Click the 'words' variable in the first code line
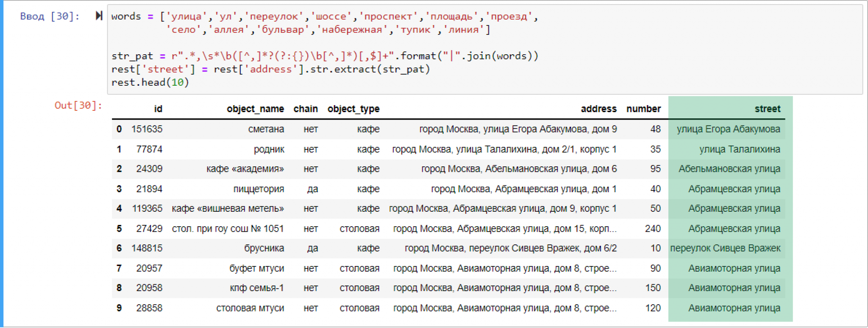This screenshot has height=328, width=868. coord(126,16)
